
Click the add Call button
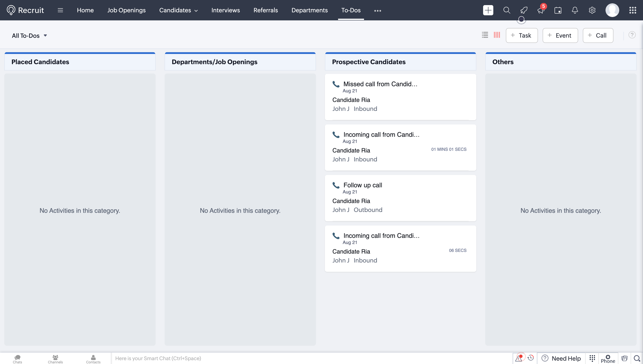click(598, 35)
